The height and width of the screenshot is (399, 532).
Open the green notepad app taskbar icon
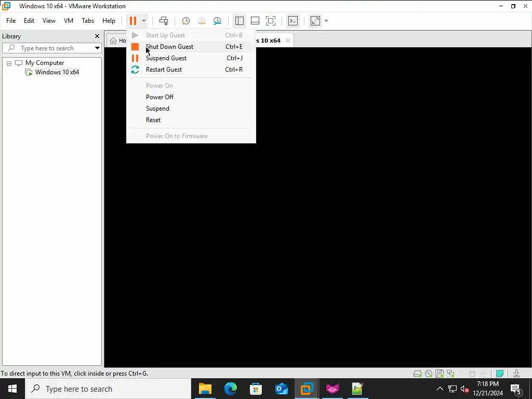[357, 389]
